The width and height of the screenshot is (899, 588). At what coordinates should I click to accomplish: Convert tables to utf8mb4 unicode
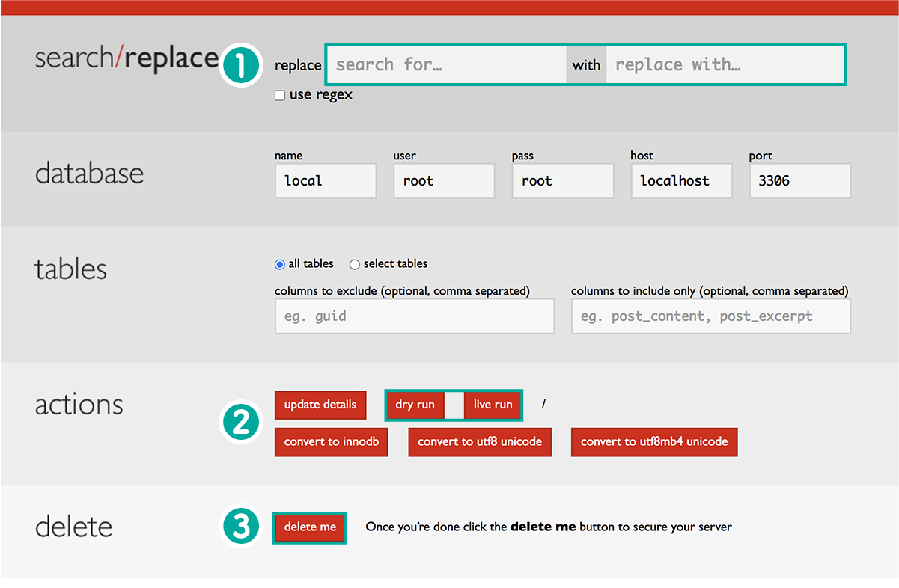[x=653, y=442]
